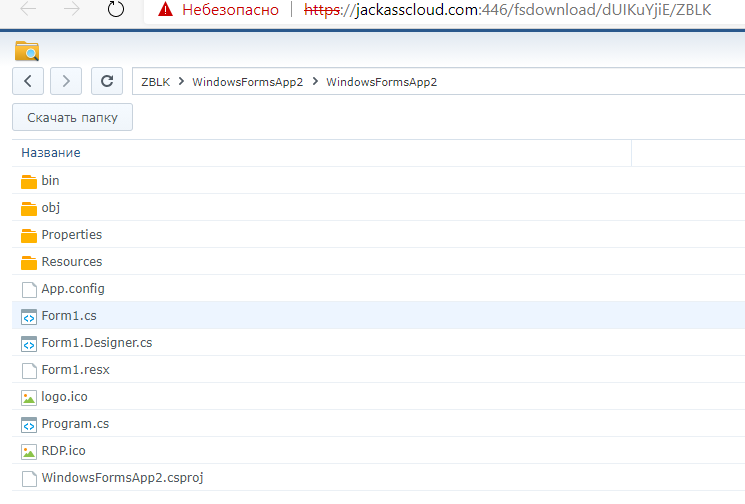Select the Program.cs file name
The height and width of the screenshot is (504, 745).
(x=75, y=424)
